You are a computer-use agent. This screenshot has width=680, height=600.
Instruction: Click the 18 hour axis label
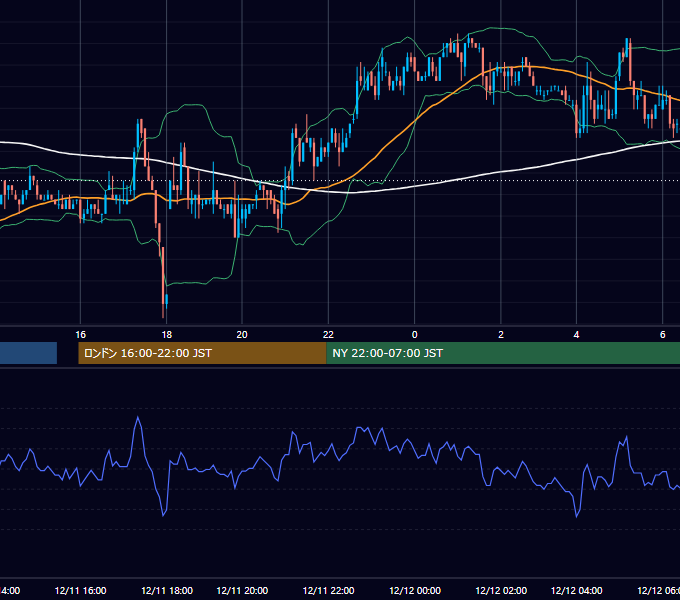167,335
